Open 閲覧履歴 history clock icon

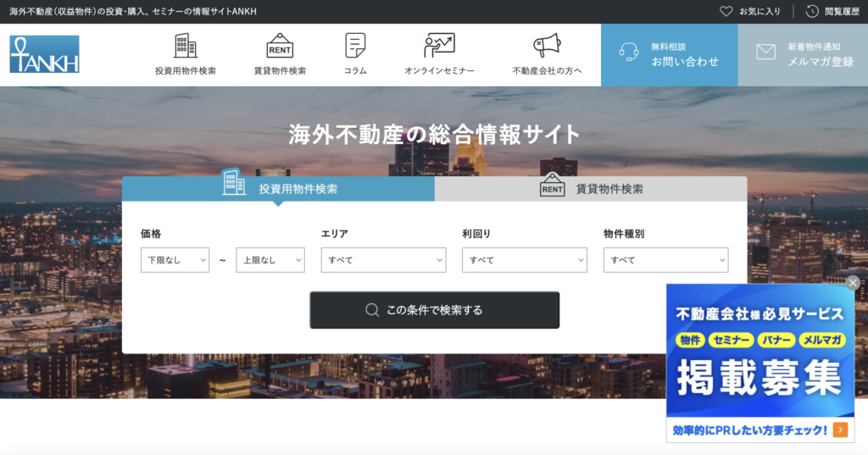(x=812, y=12)
